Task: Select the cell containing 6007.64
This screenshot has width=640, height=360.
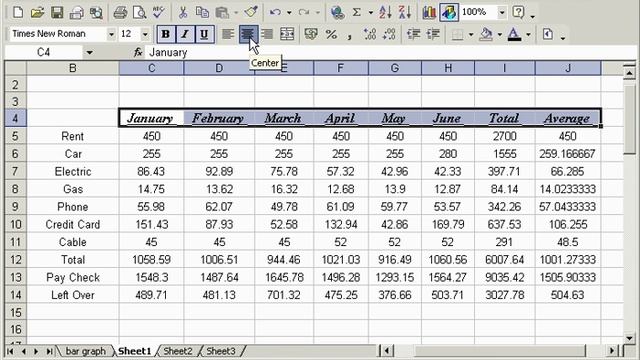Action: [x=504, y=260]
